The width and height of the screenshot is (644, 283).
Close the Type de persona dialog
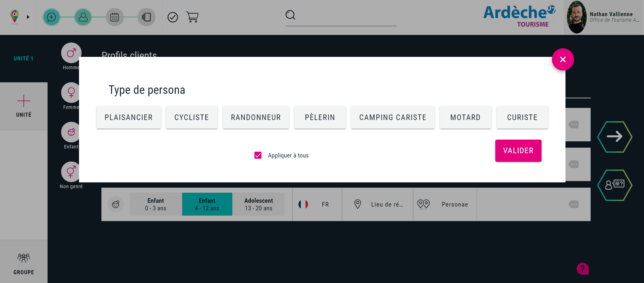(563, 59)
